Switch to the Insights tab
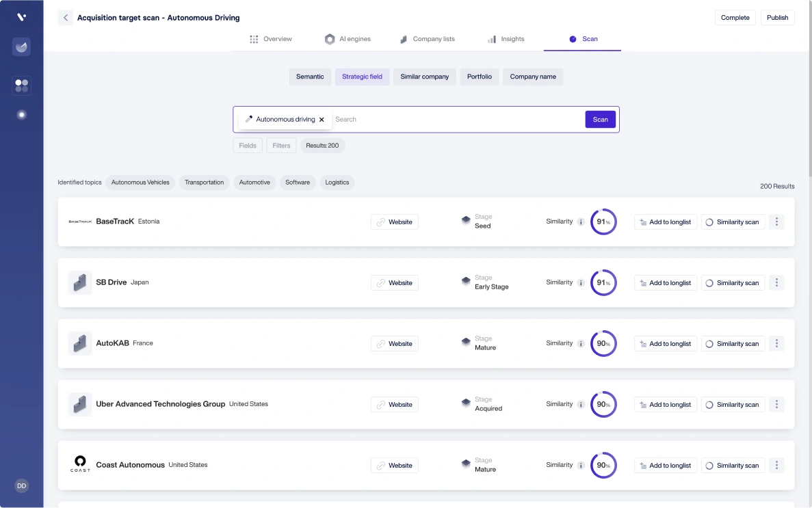812x508 pixels. (x=506, y=39)
